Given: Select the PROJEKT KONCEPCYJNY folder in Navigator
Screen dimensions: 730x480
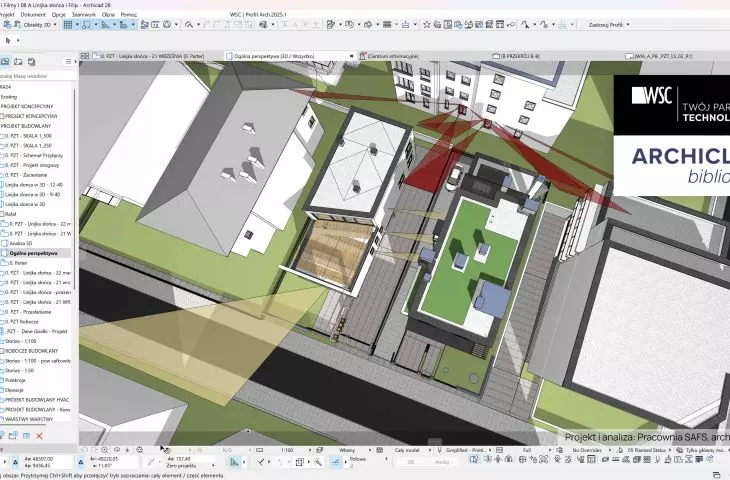Looking at the screenshot, I should coord(27,107).
